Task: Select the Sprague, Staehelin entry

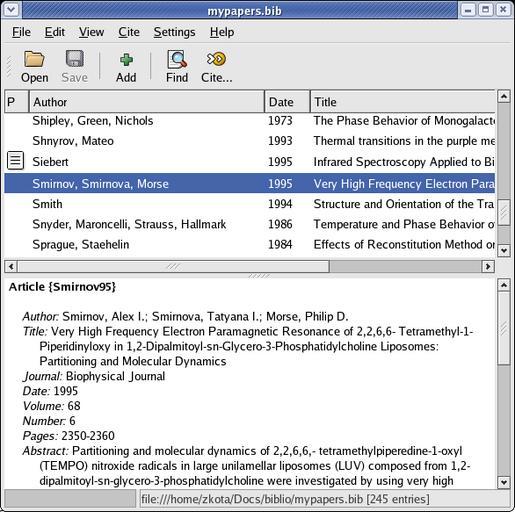Action: pos(250,244)
